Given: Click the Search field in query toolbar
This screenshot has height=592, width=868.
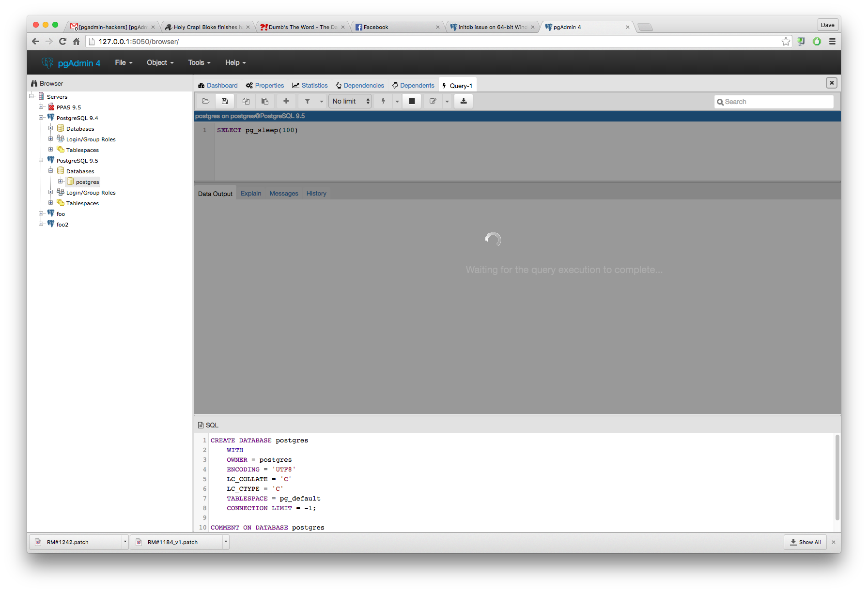Looking at the screenshot, I should tap(774, 102).
